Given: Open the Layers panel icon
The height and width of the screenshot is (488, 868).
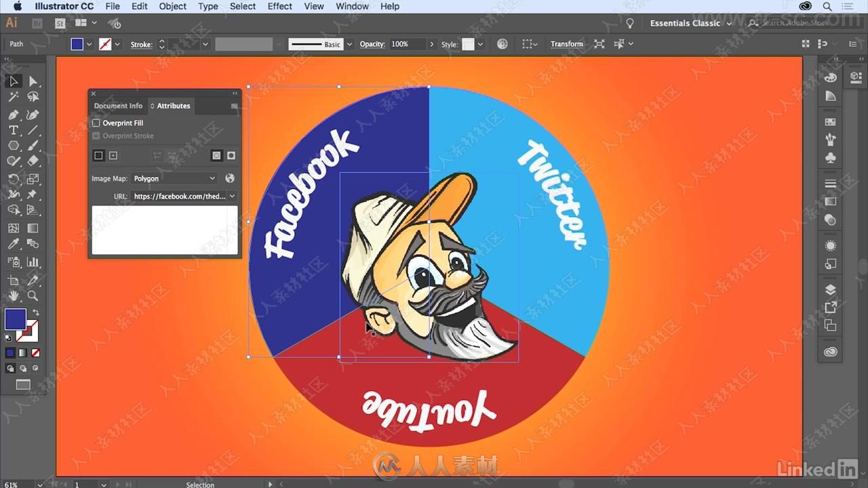Looking at the screenshot, I should pos(830,290).
